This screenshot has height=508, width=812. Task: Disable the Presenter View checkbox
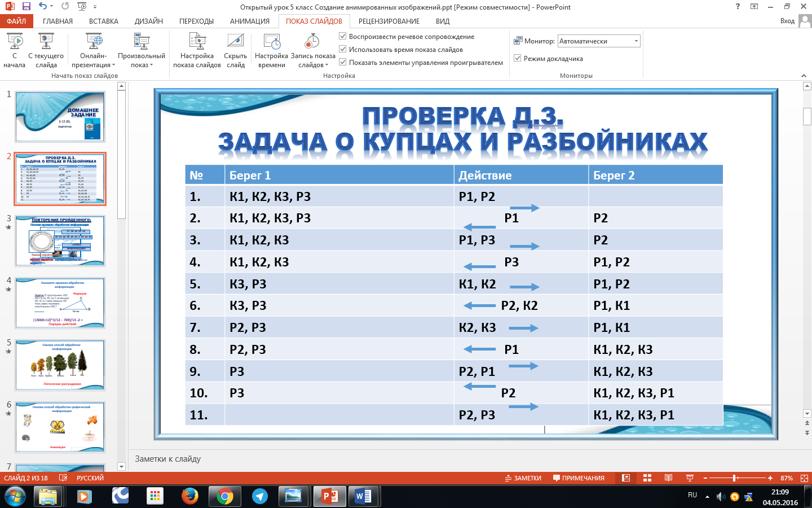517,58
